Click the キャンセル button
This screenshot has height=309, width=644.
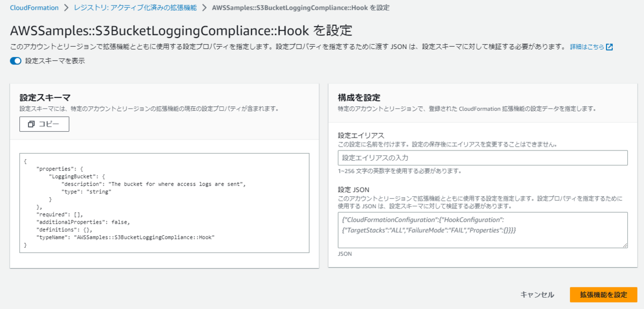[537, 294]
